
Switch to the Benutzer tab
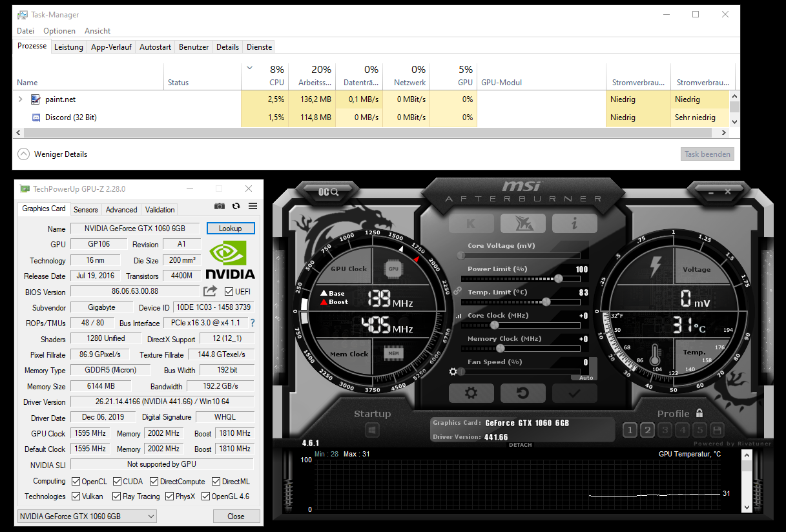[194, 47]
